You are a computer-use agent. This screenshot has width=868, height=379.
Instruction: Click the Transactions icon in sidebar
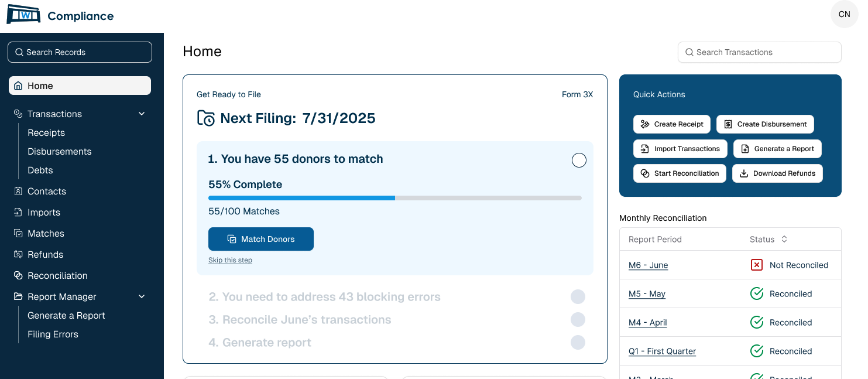pos(18,114)
